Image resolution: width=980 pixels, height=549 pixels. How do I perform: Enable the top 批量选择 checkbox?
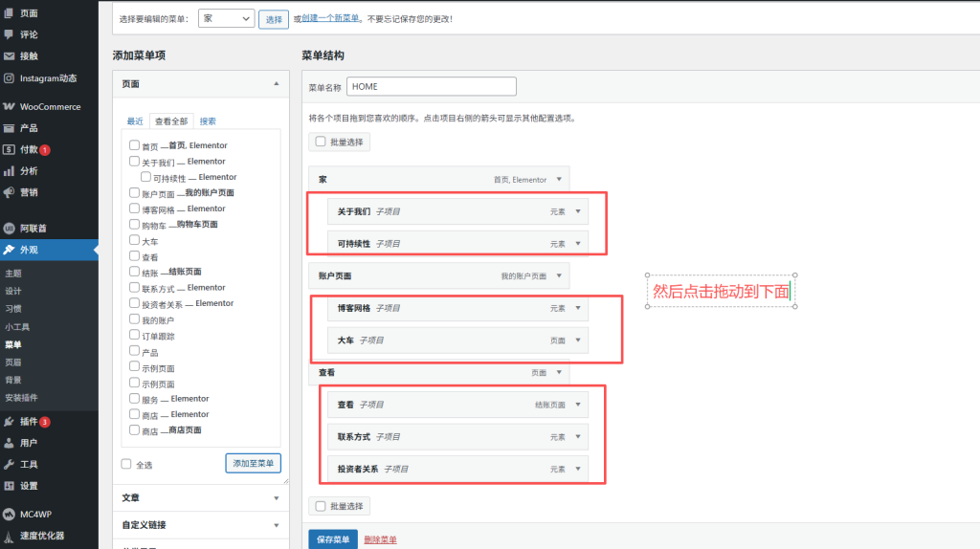pos(321,142)
